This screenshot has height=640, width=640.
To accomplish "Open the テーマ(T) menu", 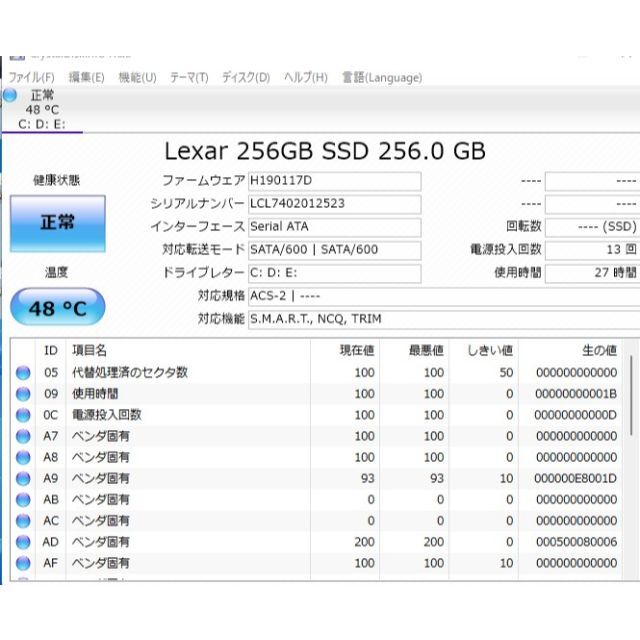I will click(189, 77).
